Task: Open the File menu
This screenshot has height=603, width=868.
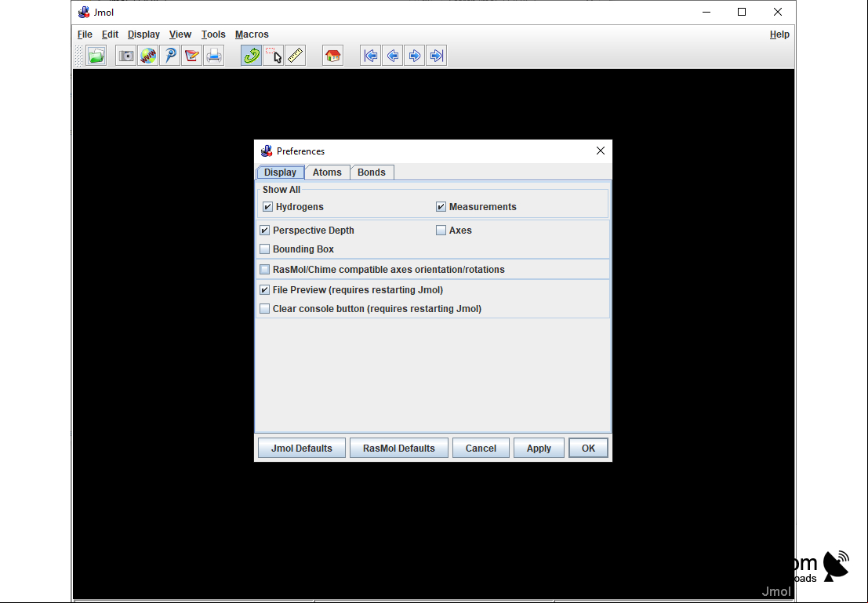Action: (x=85, y=35)
